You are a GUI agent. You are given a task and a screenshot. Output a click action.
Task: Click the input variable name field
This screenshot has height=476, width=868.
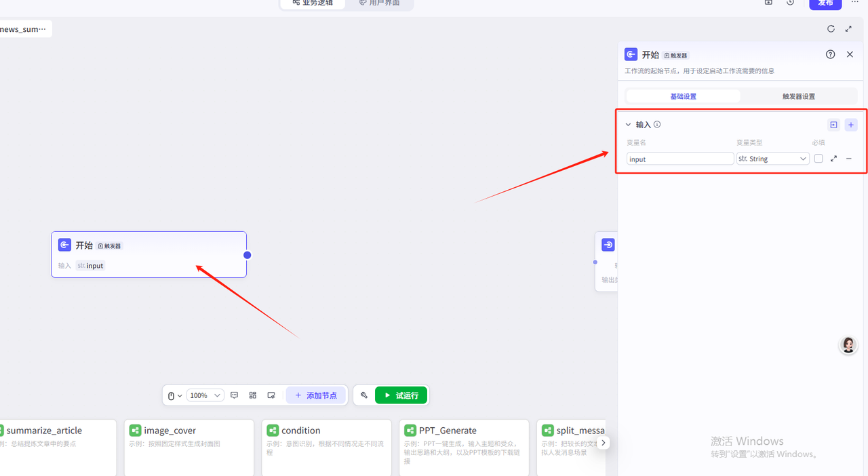pyautogui.click(x=679, y=159)
